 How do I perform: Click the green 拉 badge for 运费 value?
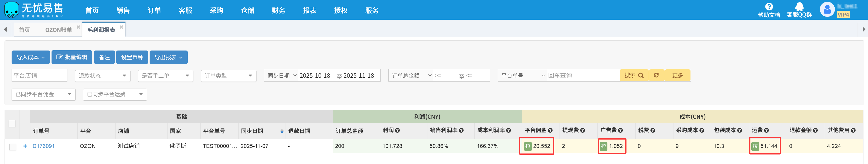755,146
